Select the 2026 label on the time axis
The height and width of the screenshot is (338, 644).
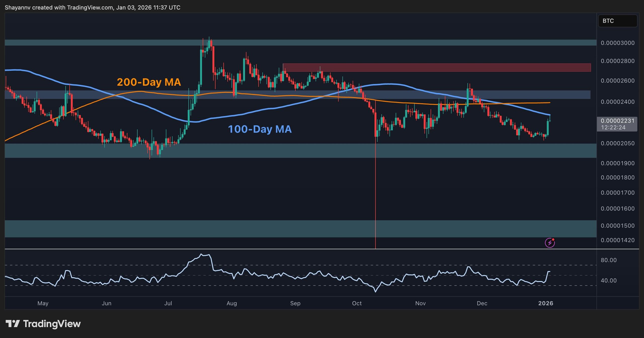click(x=546, y=303)
